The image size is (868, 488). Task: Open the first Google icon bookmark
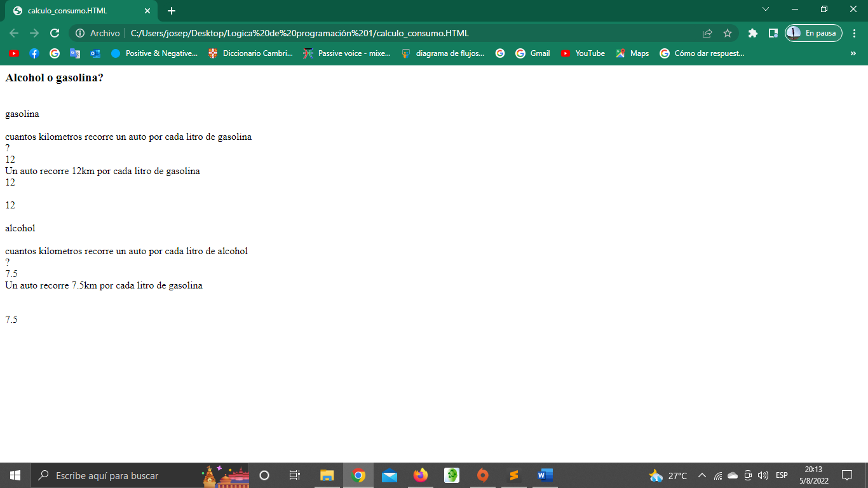[x=55, y=53]
